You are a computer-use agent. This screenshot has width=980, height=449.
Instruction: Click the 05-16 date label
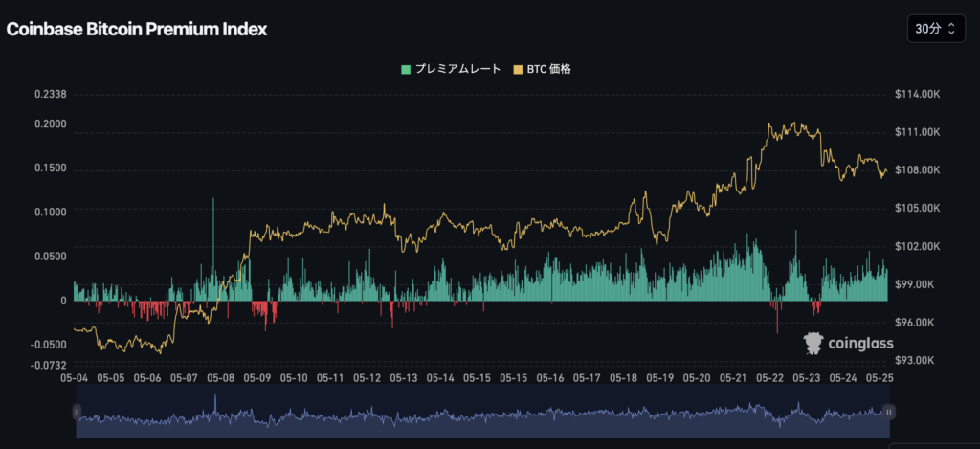550,378
